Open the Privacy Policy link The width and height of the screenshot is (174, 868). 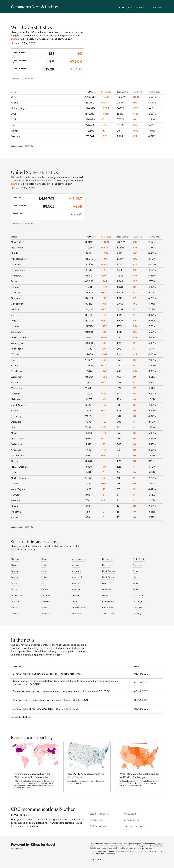[16, 848]
